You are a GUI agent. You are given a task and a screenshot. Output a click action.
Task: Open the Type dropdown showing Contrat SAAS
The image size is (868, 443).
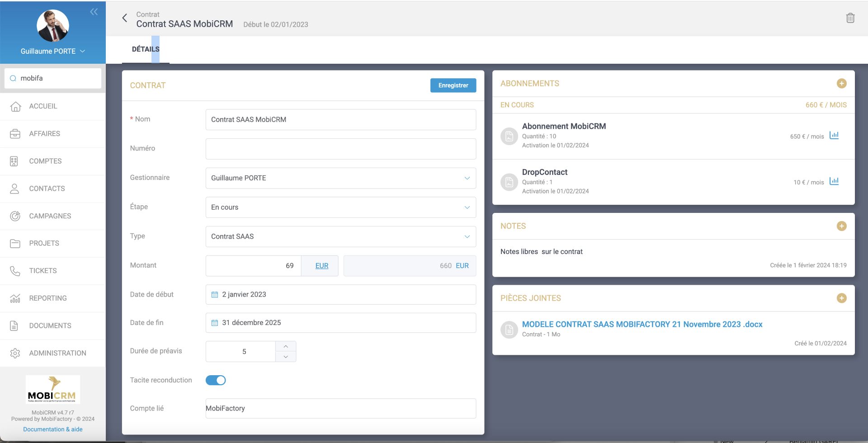[467, 236]
